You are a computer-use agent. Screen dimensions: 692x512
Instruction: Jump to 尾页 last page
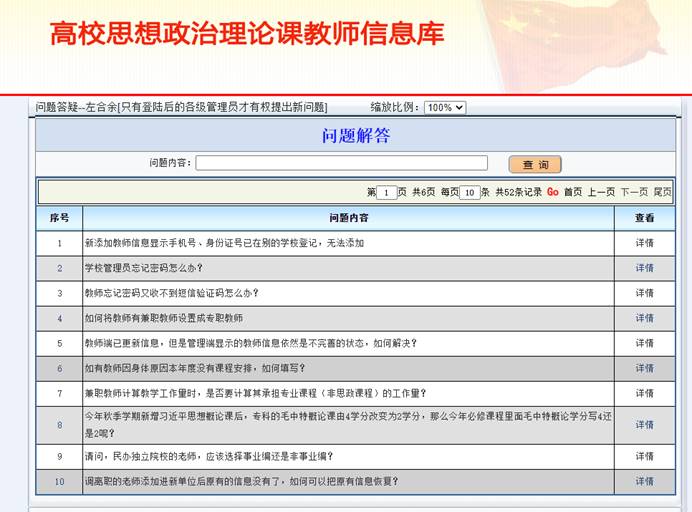662,192
